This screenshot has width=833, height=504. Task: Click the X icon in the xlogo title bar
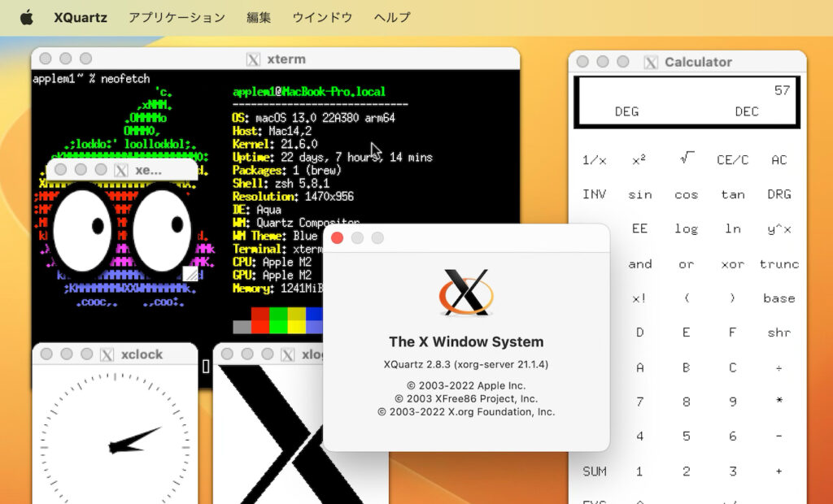(287, 354)
